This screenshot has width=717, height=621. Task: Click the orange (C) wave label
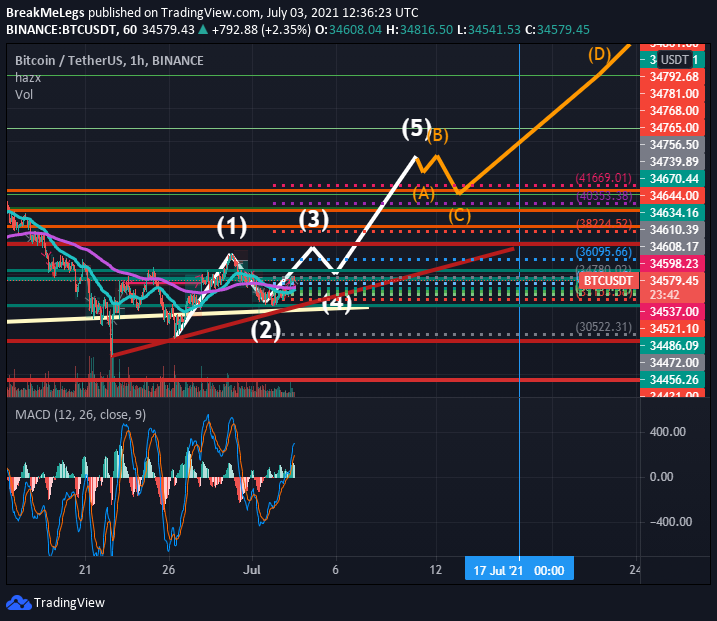coord(460,215)
